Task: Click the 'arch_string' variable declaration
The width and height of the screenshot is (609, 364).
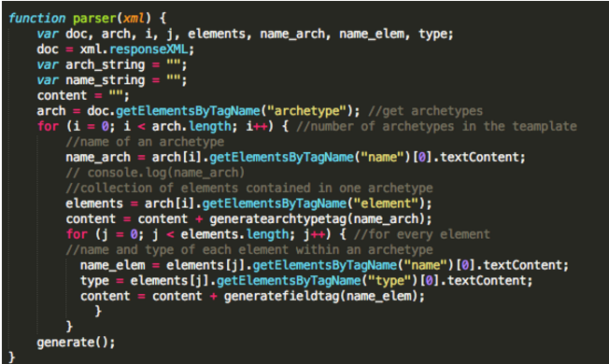Action: click(x=105, y=64)
